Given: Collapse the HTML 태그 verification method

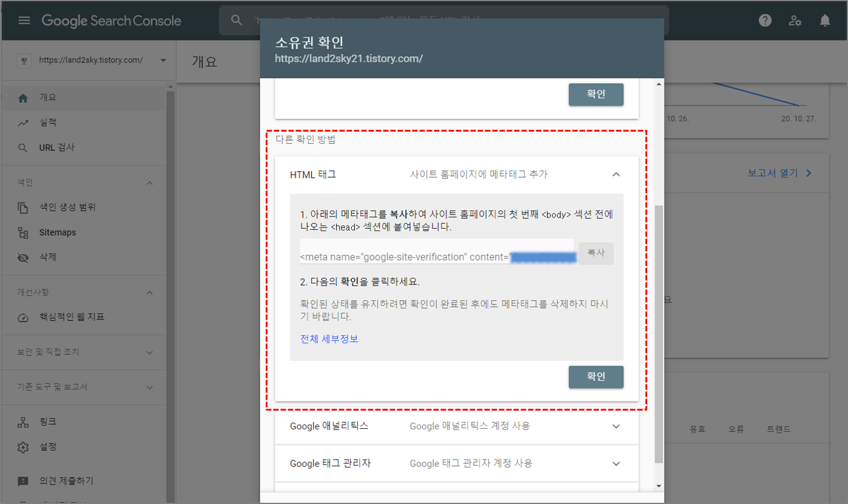Looking at the screenshot, I should 616,175.
